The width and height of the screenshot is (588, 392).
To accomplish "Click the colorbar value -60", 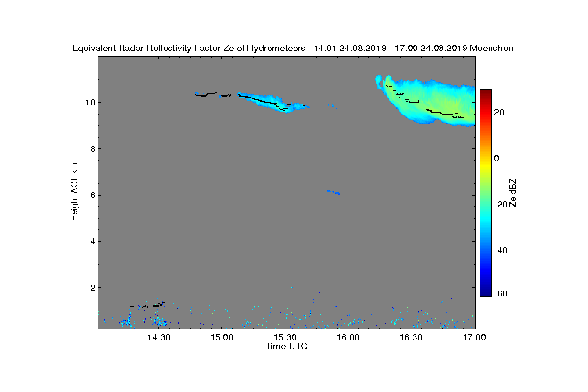I will [x=500, y=294].
